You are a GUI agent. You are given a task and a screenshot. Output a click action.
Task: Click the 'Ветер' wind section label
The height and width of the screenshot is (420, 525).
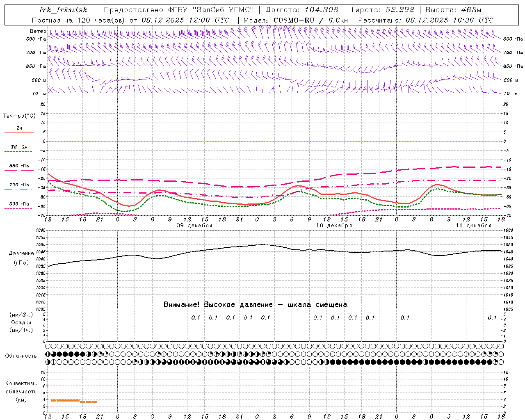pyautogui.click(x=38, y=31)
